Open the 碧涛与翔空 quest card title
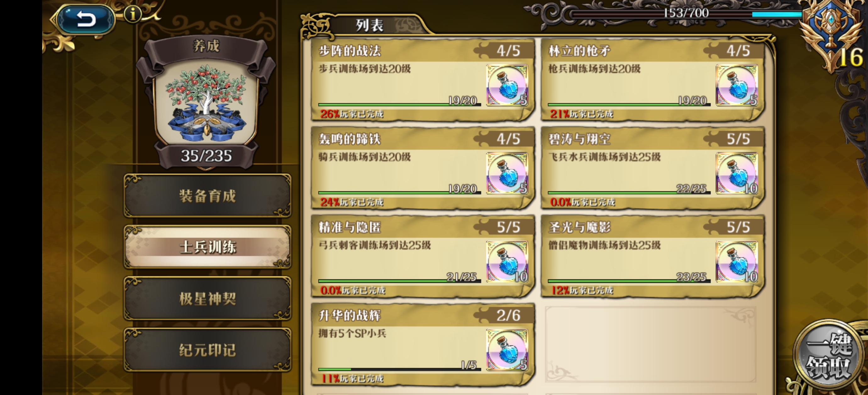868x395 pixels. (579, 139)
